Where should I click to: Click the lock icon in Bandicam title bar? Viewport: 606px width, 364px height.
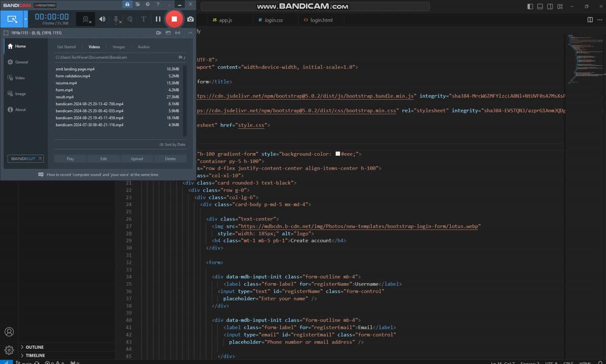point(127,5)
